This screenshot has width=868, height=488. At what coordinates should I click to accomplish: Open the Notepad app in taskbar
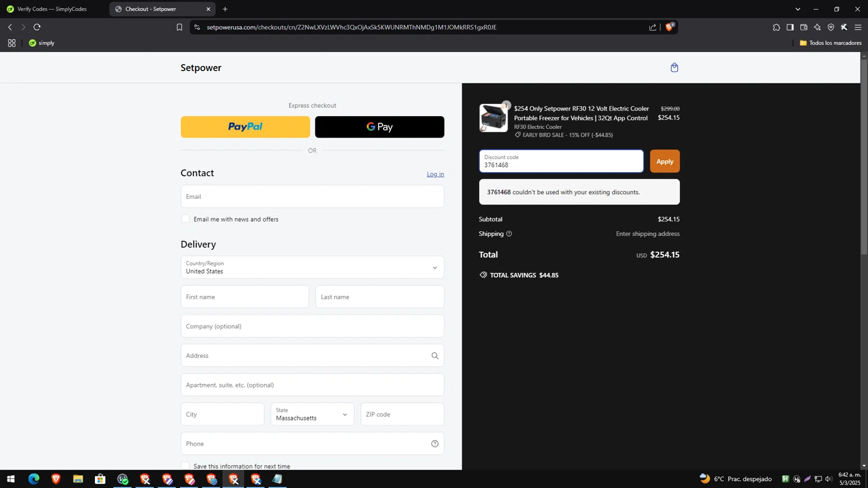pyautogui.click(x=278, y=479)
